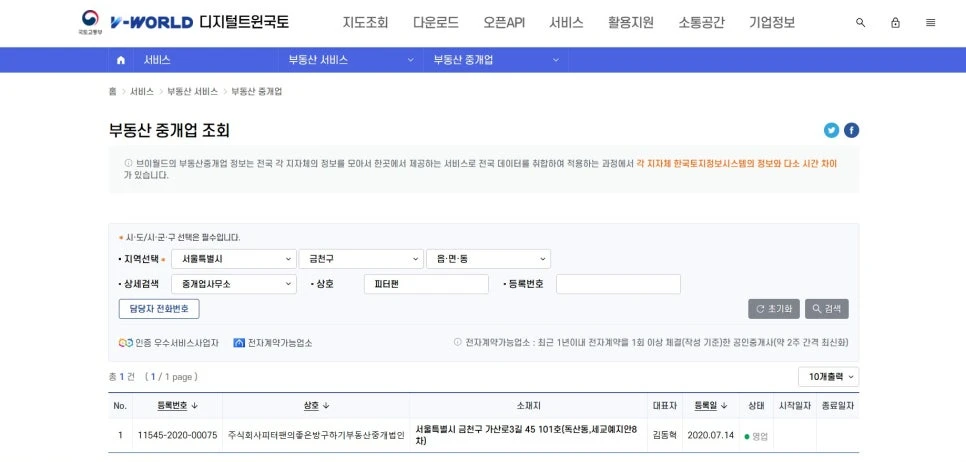This screenshot has height=462, width=966.
Task: Open the 금천구 district dropdown
Action: (x=359, y=259)
